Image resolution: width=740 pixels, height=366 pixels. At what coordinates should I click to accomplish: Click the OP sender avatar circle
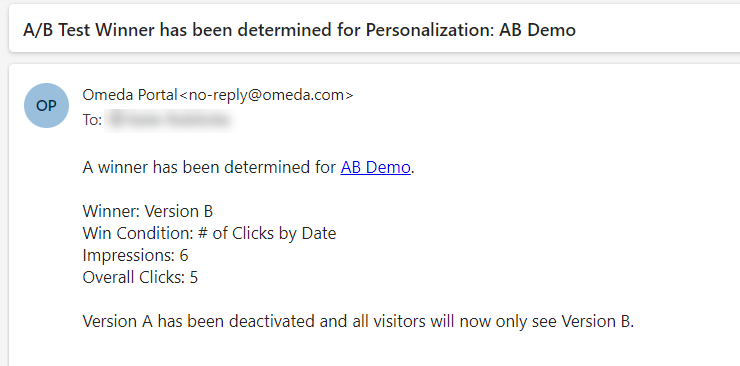tap(46, 106)
